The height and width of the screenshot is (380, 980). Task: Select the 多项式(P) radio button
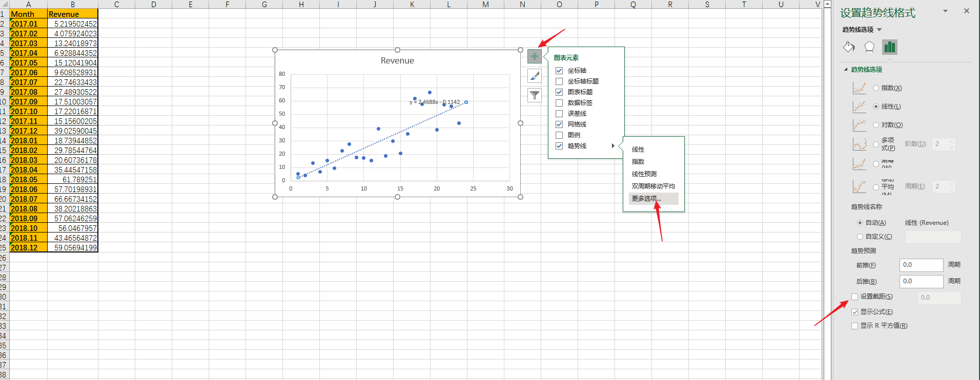[876, 144]
